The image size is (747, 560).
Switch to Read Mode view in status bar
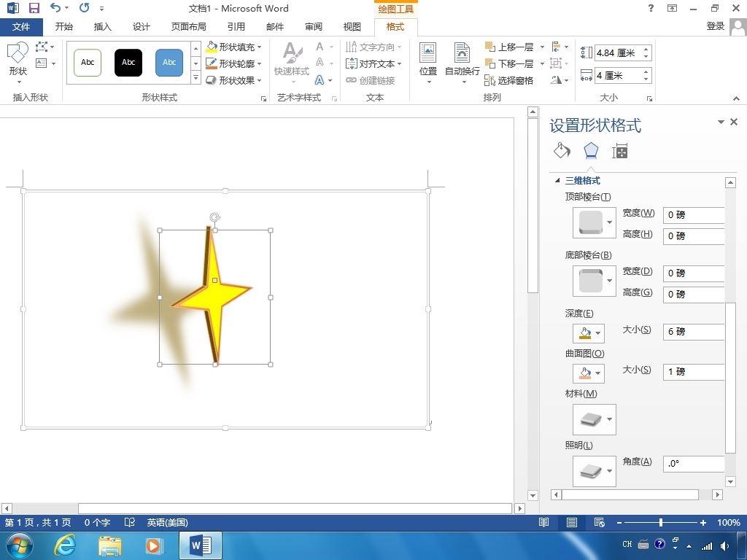(543, 522)
